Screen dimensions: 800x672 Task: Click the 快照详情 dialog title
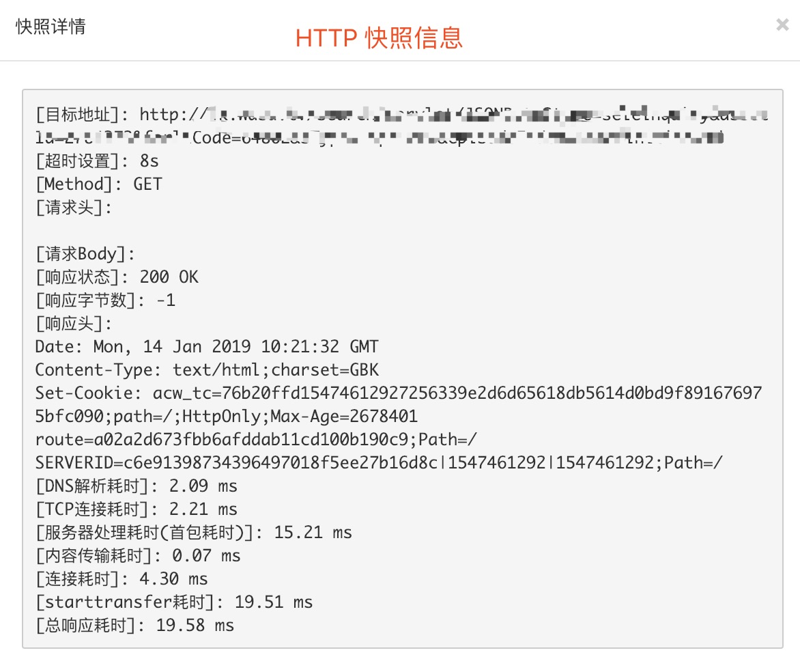click(51, 27)
